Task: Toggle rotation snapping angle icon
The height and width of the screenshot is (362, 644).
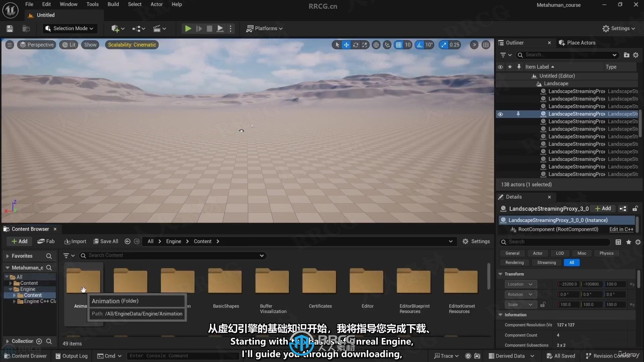Action: (420, 45)
